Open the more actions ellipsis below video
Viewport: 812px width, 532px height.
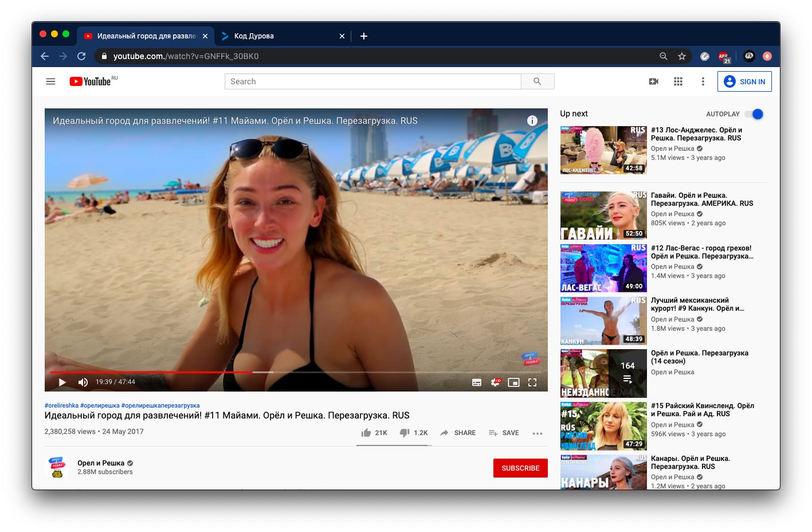tap(537, 433)
